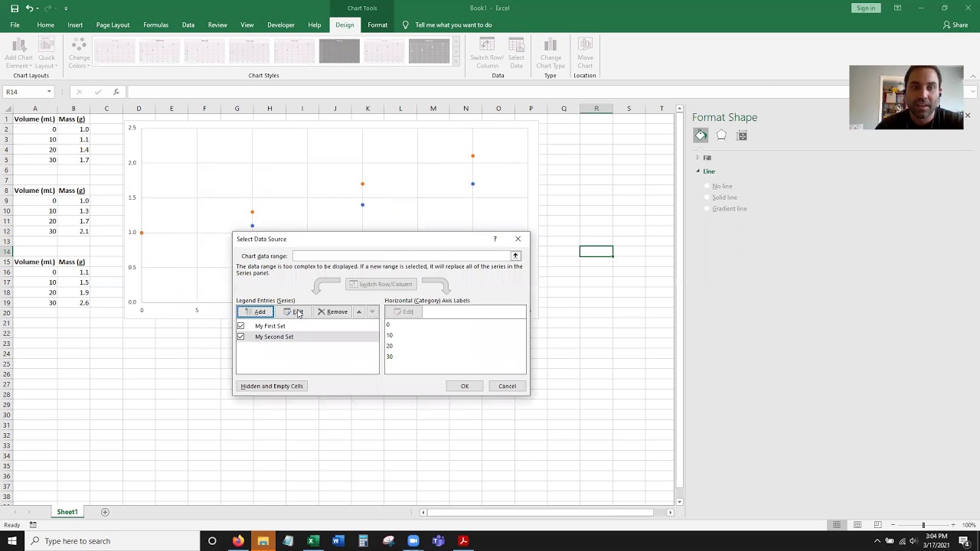Collapse the ribbon with the chevron

click(x=973, y=76)
